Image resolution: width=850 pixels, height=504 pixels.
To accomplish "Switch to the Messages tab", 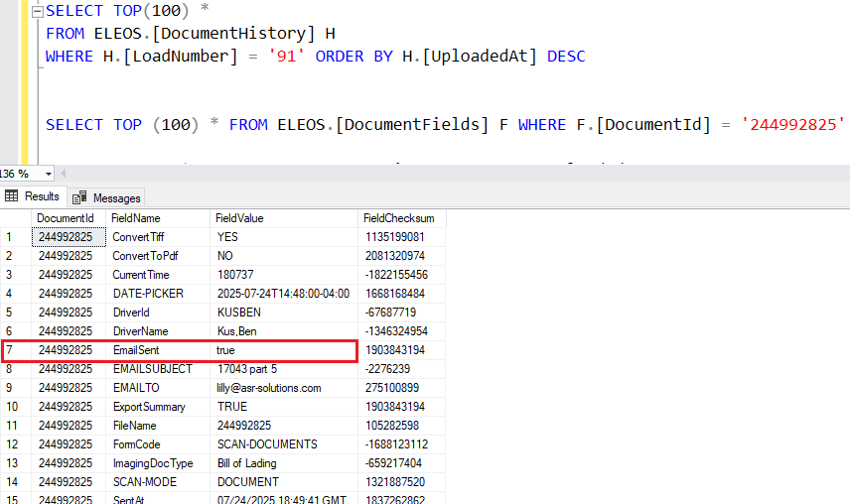I will click(x=107, y=197).
